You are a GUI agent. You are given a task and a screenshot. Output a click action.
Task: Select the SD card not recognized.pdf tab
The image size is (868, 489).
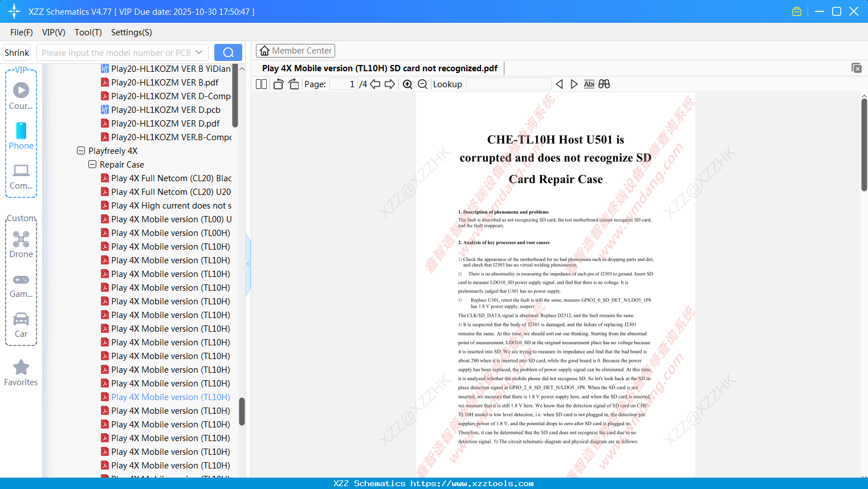tap(380, 68)
